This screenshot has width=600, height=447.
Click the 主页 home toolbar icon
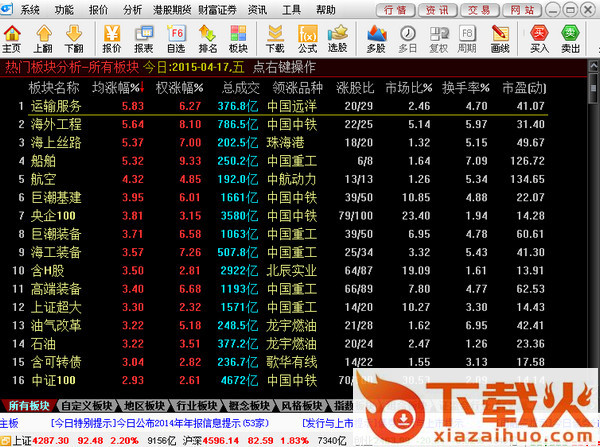12,39
